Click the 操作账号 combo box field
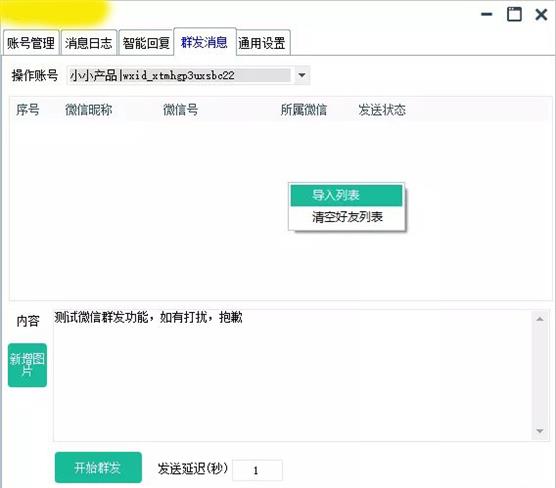The image size is (556, 488). click(188, 75)
